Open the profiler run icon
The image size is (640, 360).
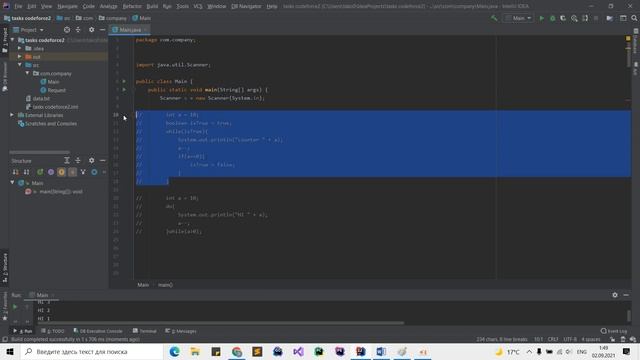click(x=574, y=18)
